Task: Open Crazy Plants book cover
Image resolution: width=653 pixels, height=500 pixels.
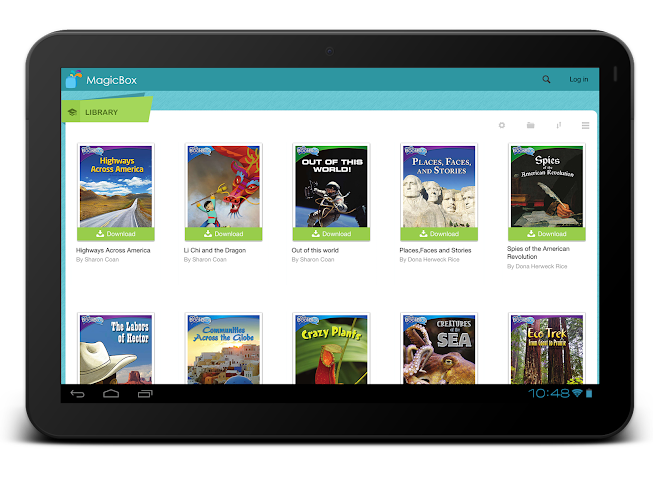Action: 331,349
